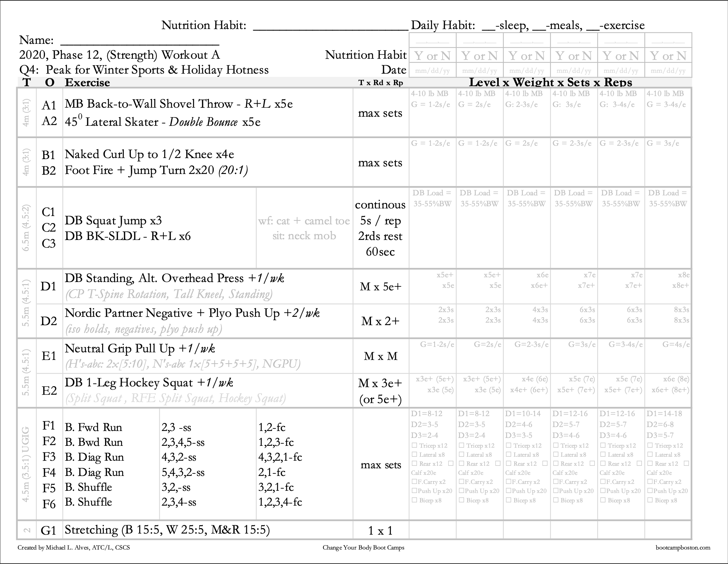Click '6.5m (4.5:2)' side label
This screenshot has width=728, height=564.
26,228
